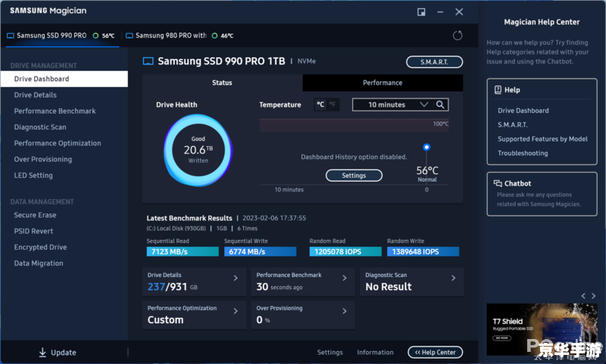The width and height of the screenshot is (606, 364).
Task: Open Drive Details card arrow
Action: pyautogui.click(x=236, y=278)
